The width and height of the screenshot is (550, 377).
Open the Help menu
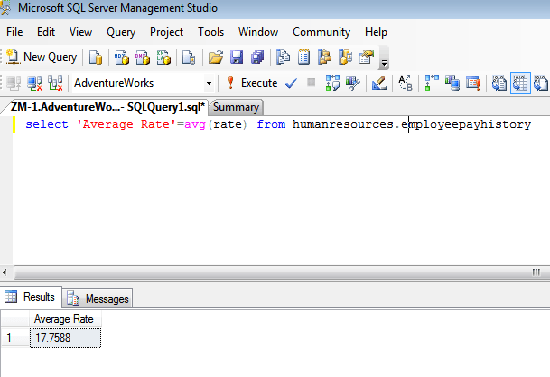point(376,32)
